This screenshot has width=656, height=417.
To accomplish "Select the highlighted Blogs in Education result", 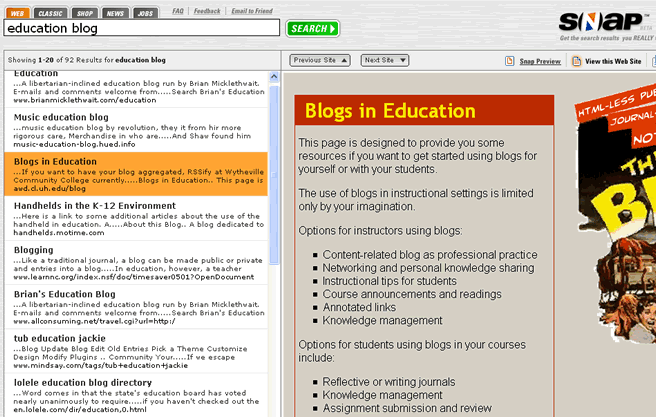I will pyautogui.click(x=136, y=174).
